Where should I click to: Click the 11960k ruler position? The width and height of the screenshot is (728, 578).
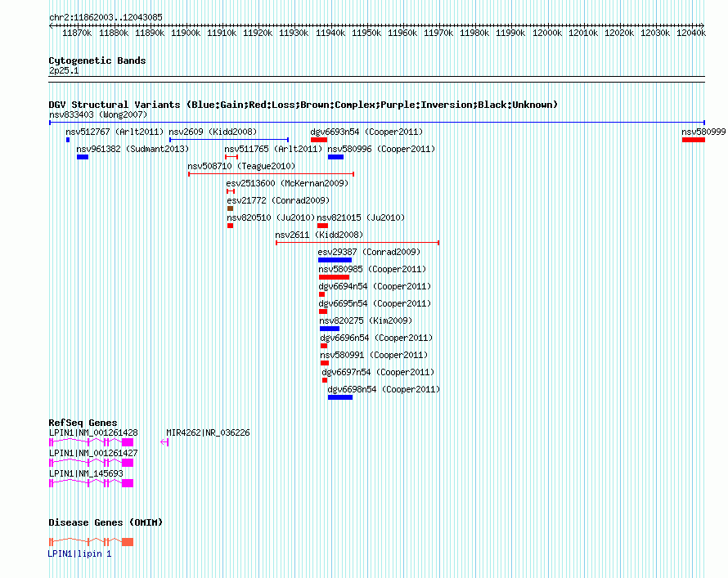(x=402, y=33)
